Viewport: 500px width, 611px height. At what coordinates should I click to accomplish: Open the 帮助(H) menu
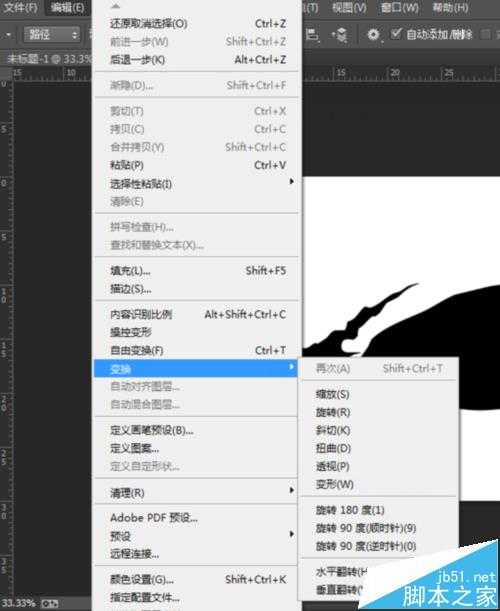tap(450, 7)
